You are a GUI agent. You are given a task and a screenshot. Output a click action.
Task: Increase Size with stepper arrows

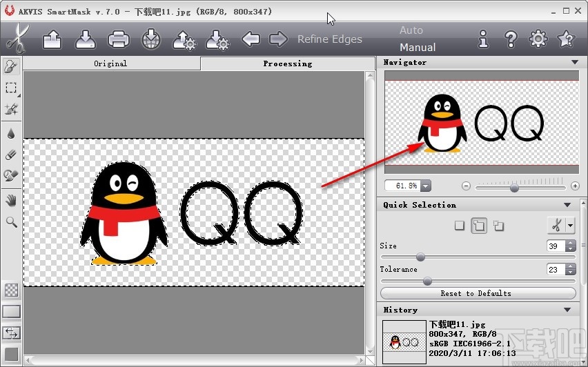coord(570,244)
